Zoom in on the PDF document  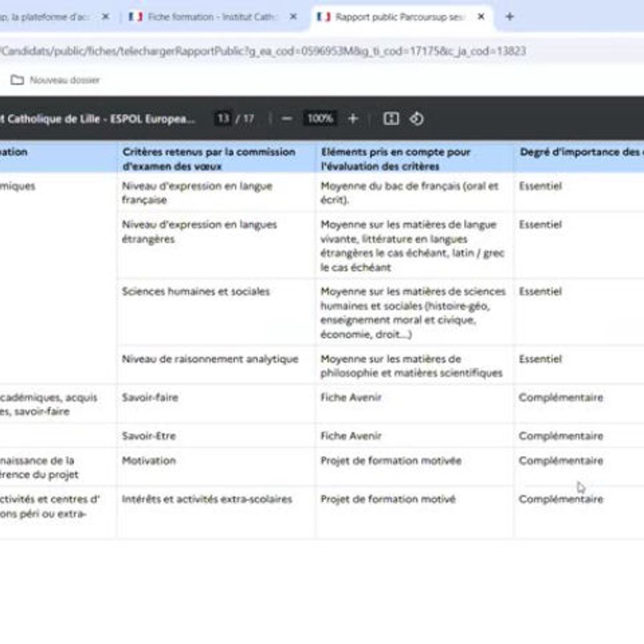(x=353, y=119)
